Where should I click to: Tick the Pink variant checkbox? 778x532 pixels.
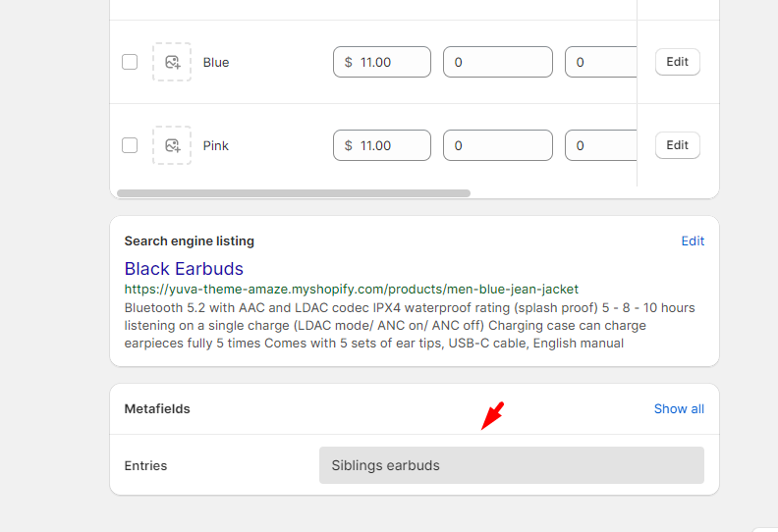(130, 145)
